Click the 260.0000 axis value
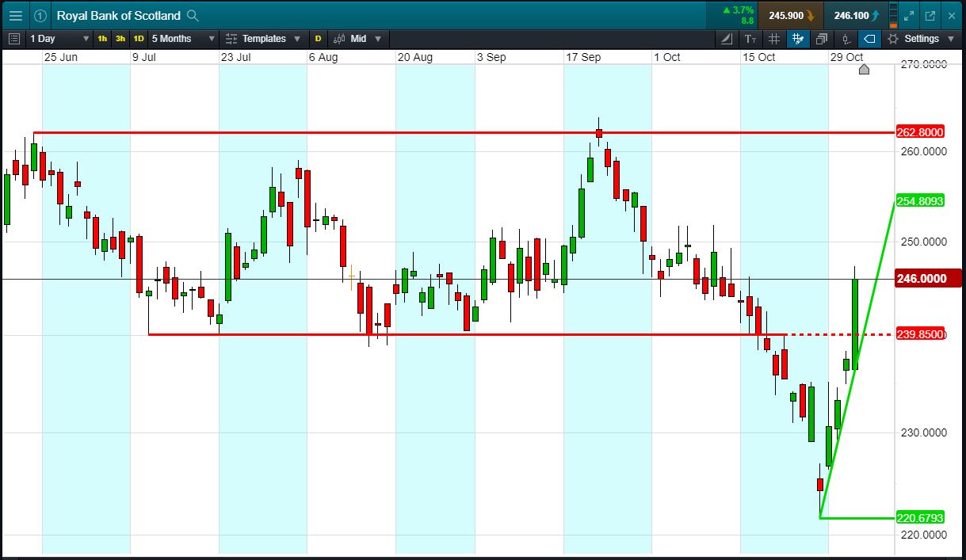This screenshot has width=966, height=560. click(x=922, y=150)
